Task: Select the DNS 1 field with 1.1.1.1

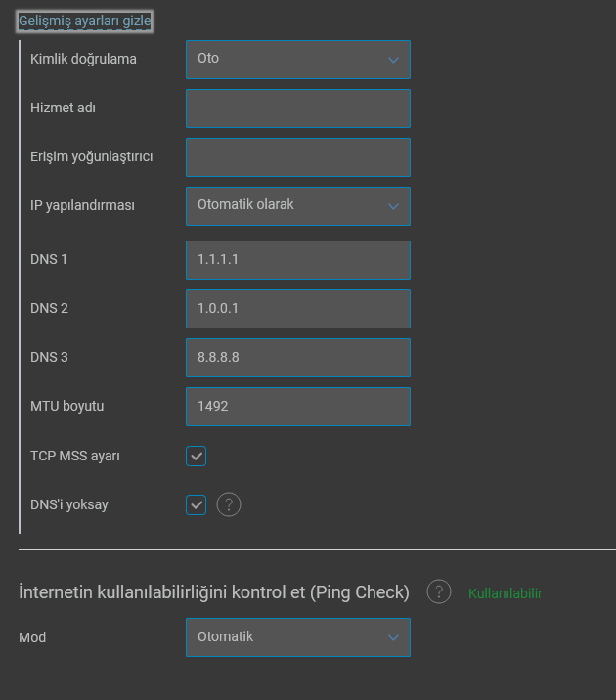Action: [298, 260]
